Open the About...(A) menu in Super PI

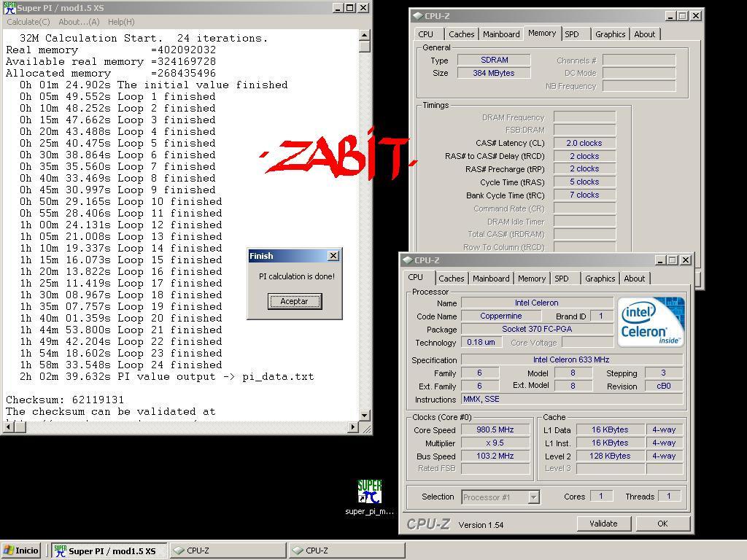tap(79, 22)
